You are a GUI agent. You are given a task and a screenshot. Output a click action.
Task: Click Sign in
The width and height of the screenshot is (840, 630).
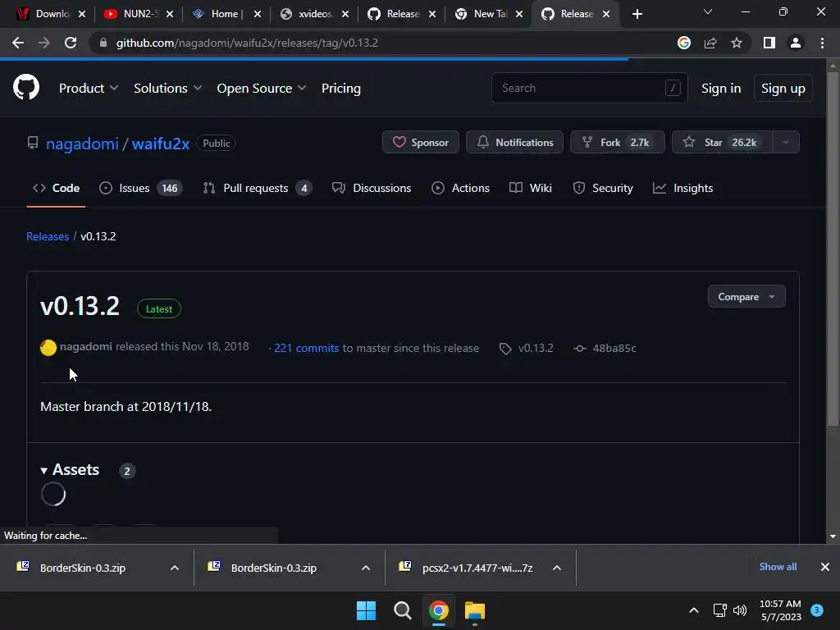[721, 89]
